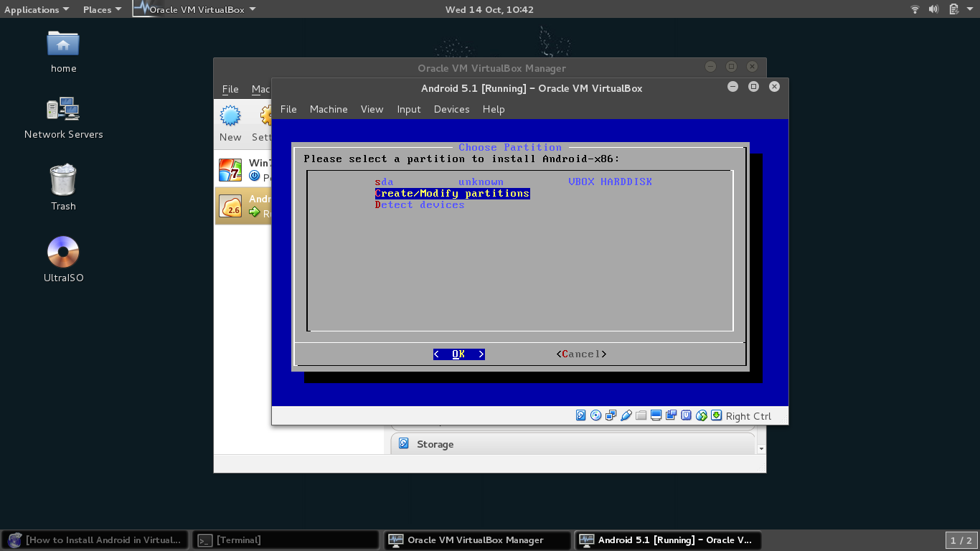Close the Android 5.1 VM window
This screenshot has width=980, height=551.
(774, 86)
